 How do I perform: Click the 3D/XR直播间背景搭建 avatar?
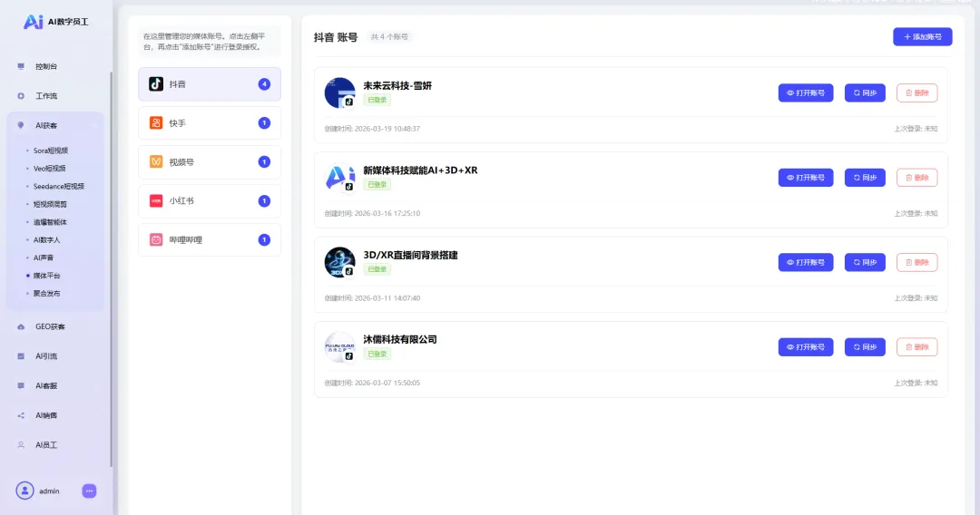[340, 262]
